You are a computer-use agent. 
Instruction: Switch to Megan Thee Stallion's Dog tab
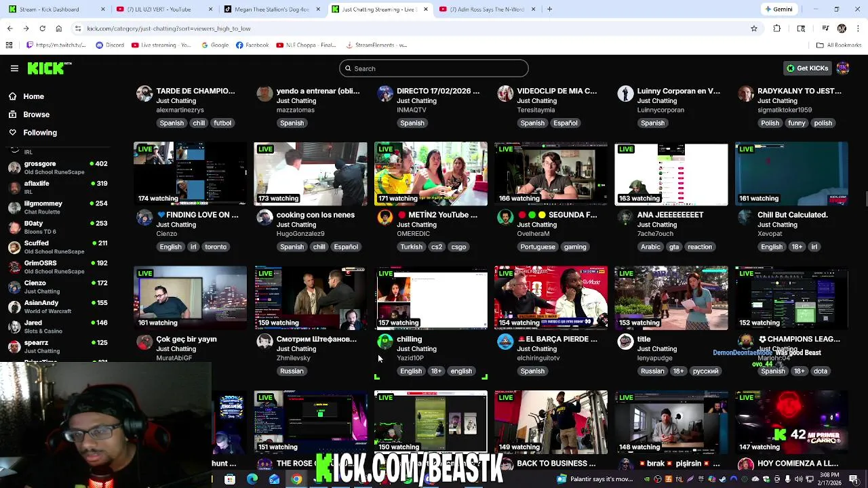coord(271,9)
